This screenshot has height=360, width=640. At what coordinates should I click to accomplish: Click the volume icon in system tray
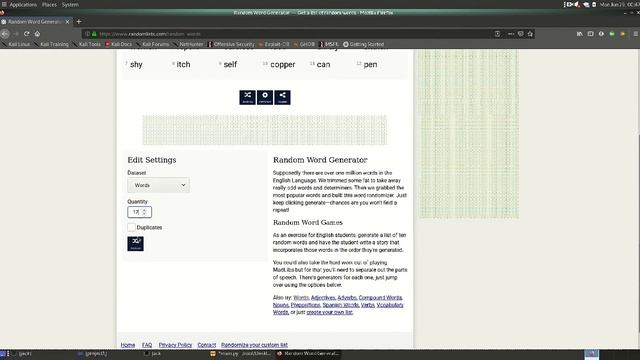coord(577,4)
